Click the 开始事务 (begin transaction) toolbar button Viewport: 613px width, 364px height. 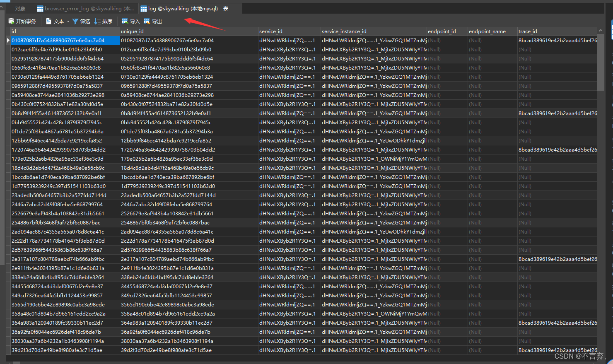click(x=22, y=21)
